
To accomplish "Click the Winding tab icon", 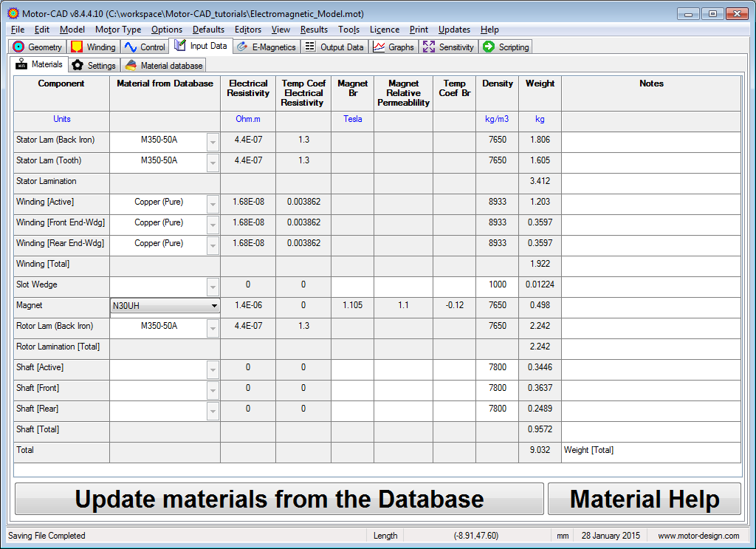I will click(77, 47).
